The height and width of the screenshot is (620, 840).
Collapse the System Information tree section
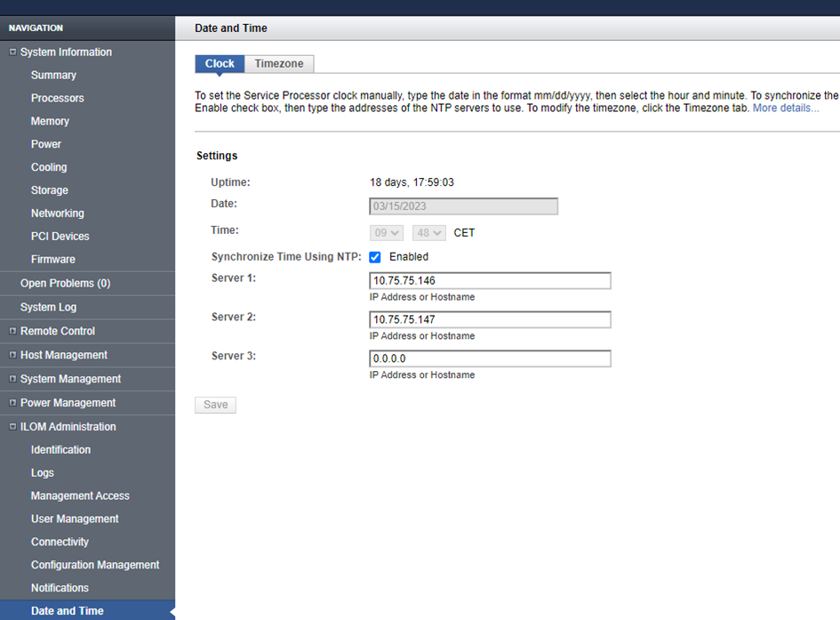coord(12,52)
